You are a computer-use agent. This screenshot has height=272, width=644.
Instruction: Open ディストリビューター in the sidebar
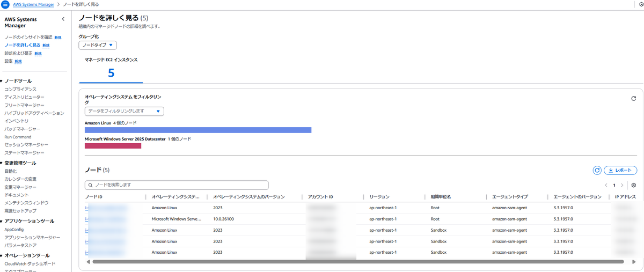24,97
